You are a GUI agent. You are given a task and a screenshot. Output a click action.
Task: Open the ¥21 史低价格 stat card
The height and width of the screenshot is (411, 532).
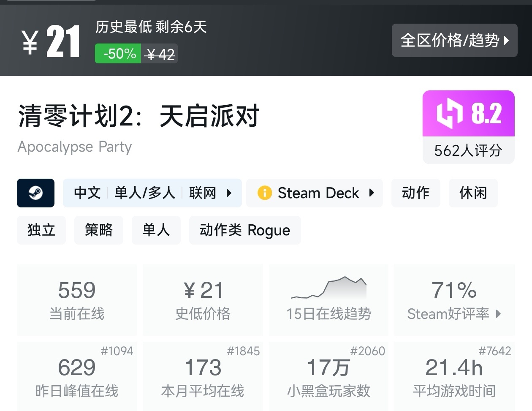(x=203, y=300)
